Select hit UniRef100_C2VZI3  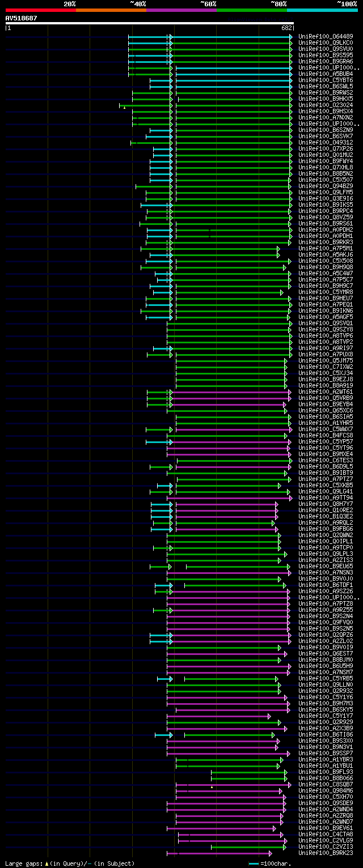326,846
